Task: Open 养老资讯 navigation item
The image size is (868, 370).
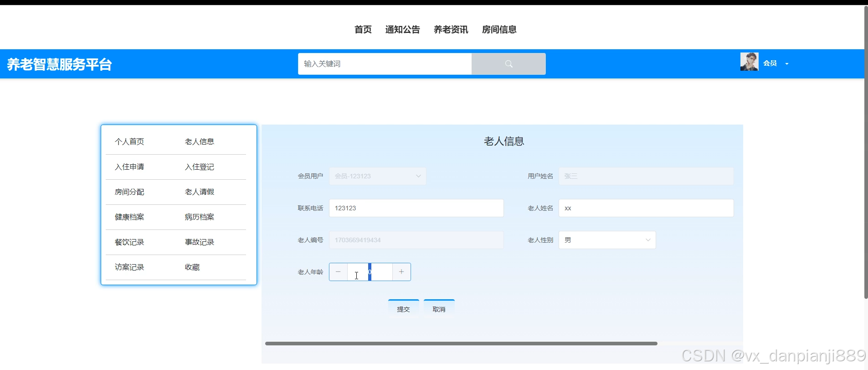Action: 451,30
